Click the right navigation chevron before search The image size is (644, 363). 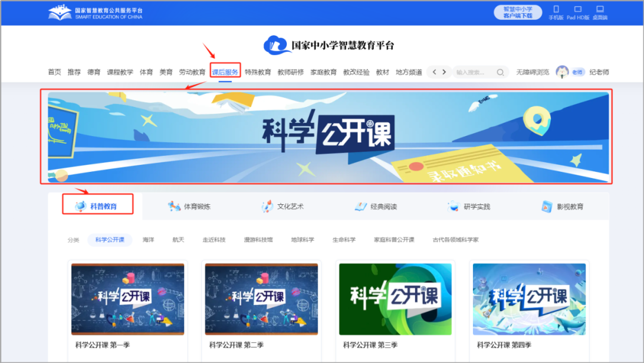click(x=445, y=71)
